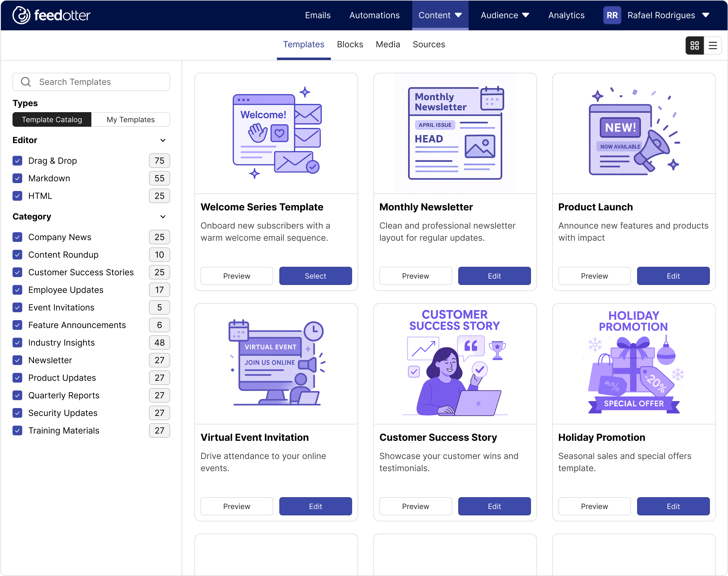Edit the Holiday Promotion template

[x=673, y=506]
